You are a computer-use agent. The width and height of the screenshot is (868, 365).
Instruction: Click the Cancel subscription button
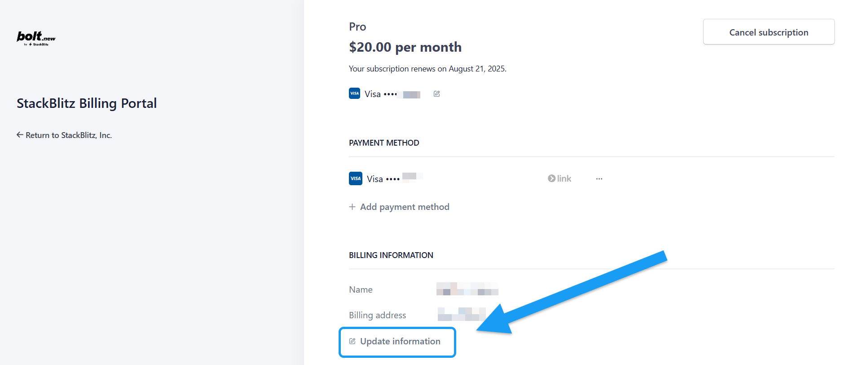pos(768,32)
